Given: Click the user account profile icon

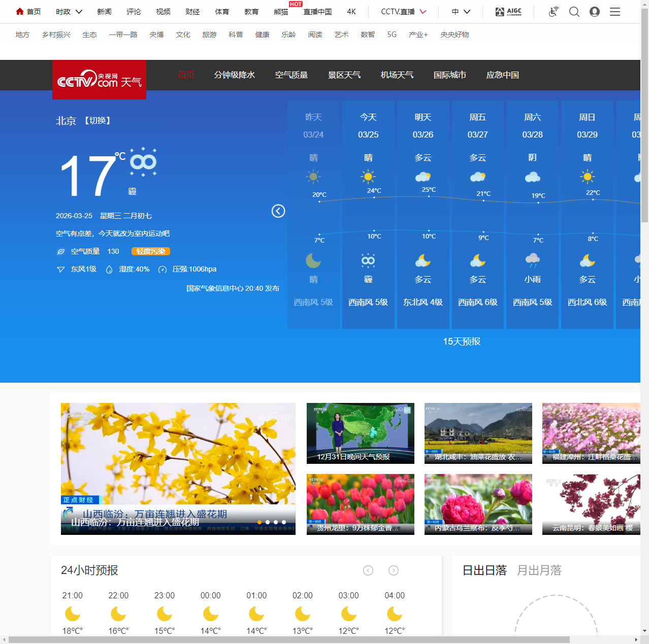Looking at the screenshot, I should tap(594, 12).
